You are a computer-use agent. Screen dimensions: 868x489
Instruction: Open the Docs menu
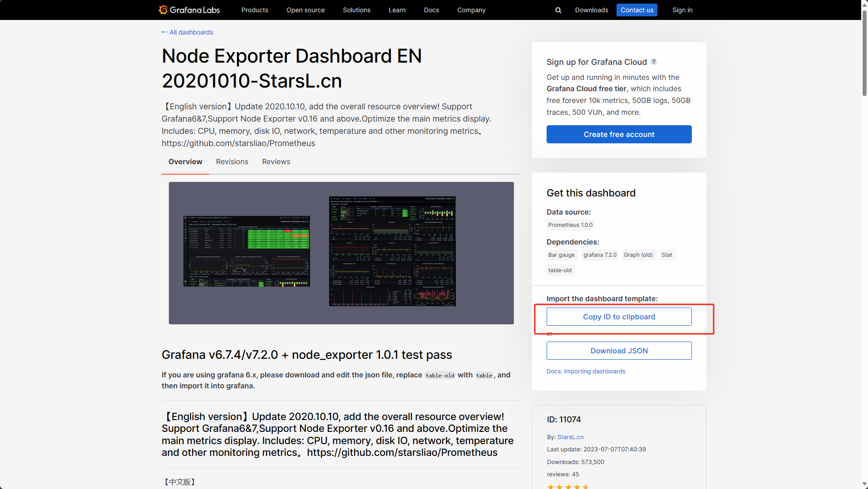click(x=431, y=10)
